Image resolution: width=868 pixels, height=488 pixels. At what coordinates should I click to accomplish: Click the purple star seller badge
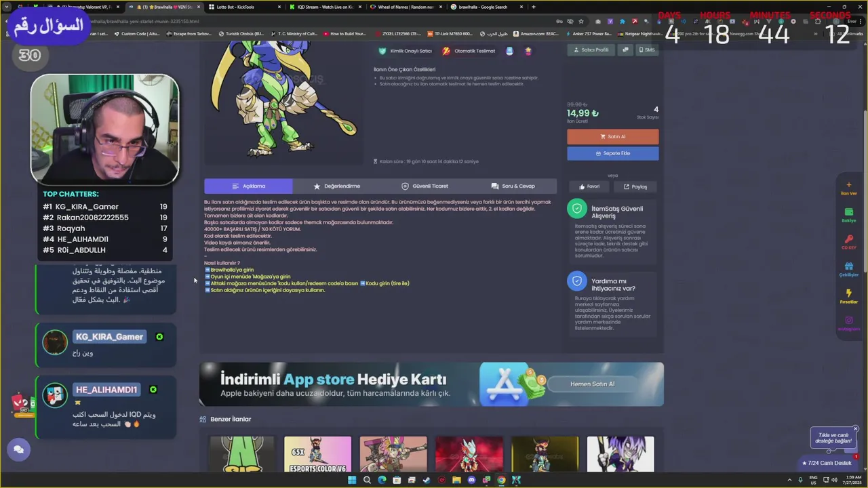pyautogui.click(x=528, y=51)
